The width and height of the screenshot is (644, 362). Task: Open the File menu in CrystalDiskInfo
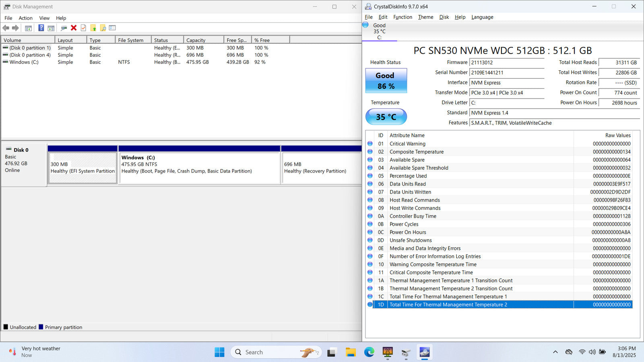point(369,17)
